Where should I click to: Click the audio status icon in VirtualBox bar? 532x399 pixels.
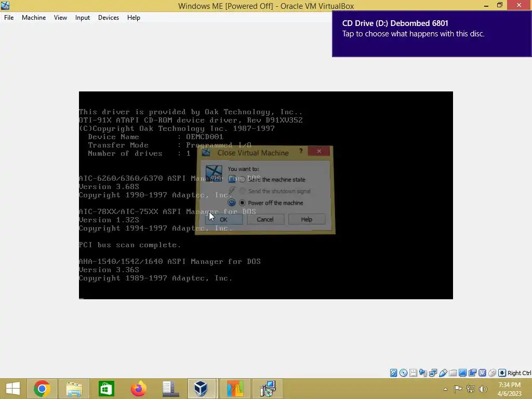tap(423, 373)
